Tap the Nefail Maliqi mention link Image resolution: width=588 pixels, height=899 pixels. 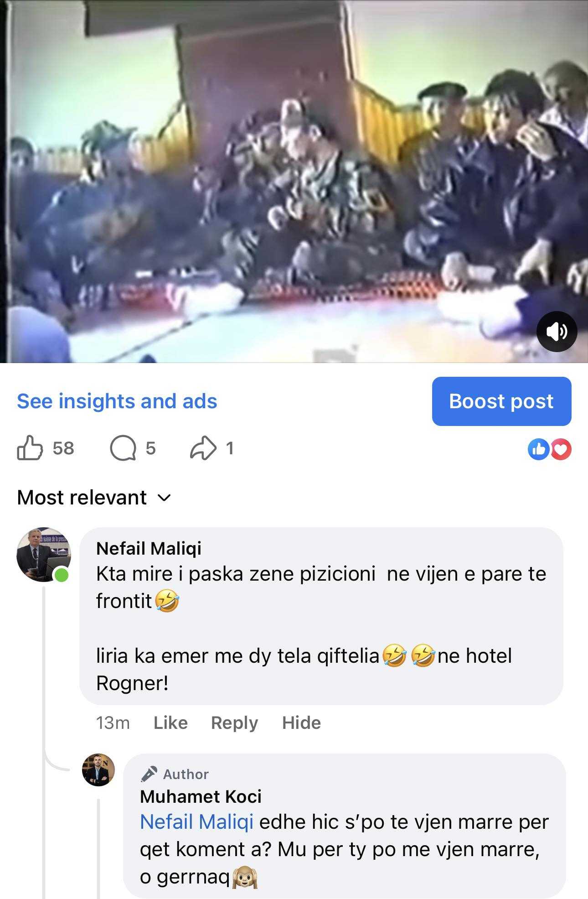tap(196, 822)
